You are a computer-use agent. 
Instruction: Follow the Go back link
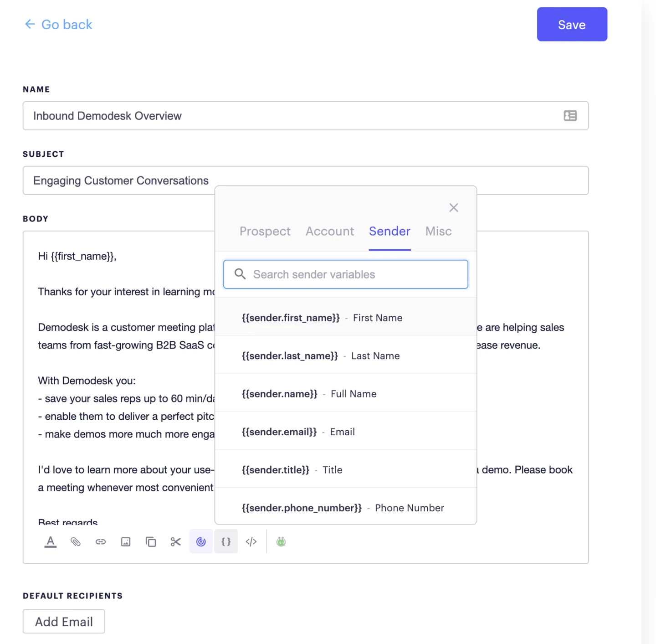(67, 24)
